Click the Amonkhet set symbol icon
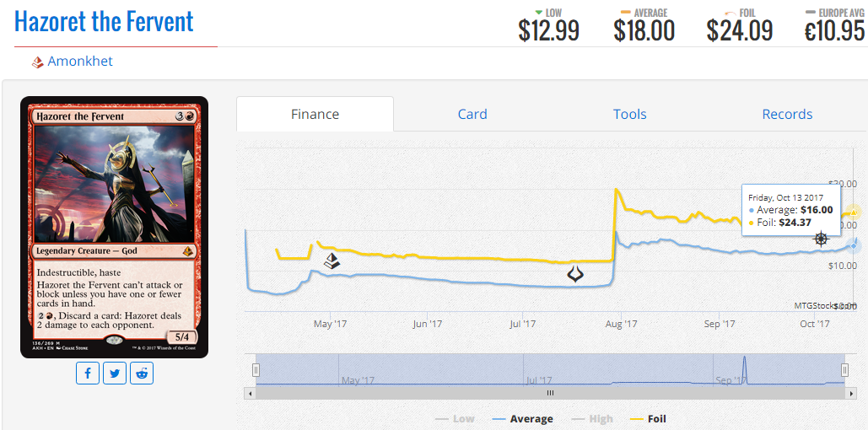The height and width of the screenshot is (430, 868). 38,62
